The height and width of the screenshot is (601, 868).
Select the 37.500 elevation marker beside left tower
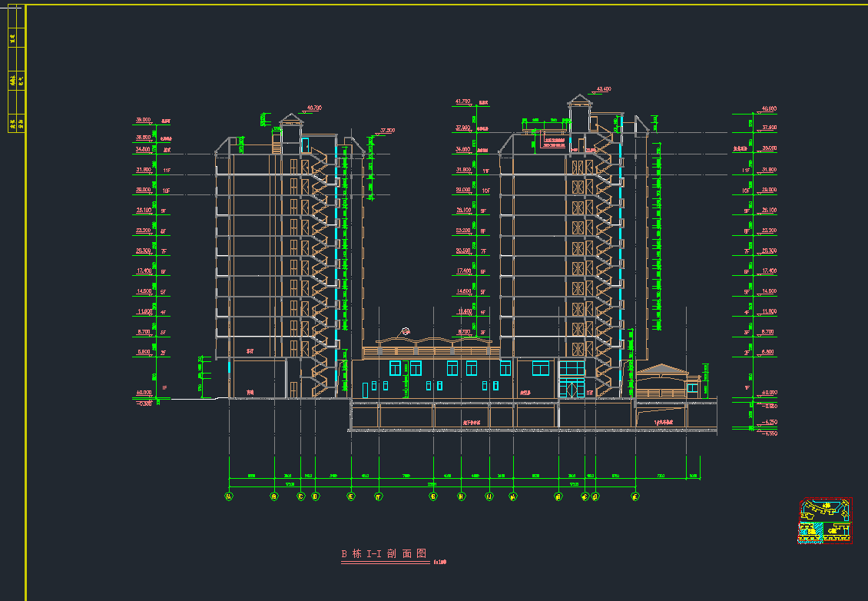click(387, 131)
